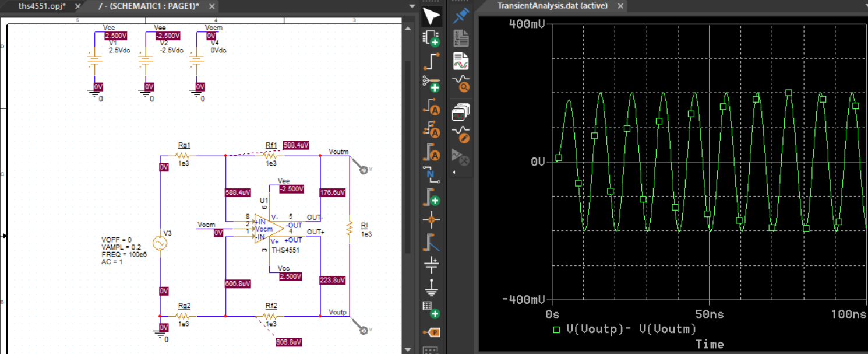Close the SCHEMATIC1 : PAGE1 tab
This screenshot has width=868, height=354.
[212, 6]
